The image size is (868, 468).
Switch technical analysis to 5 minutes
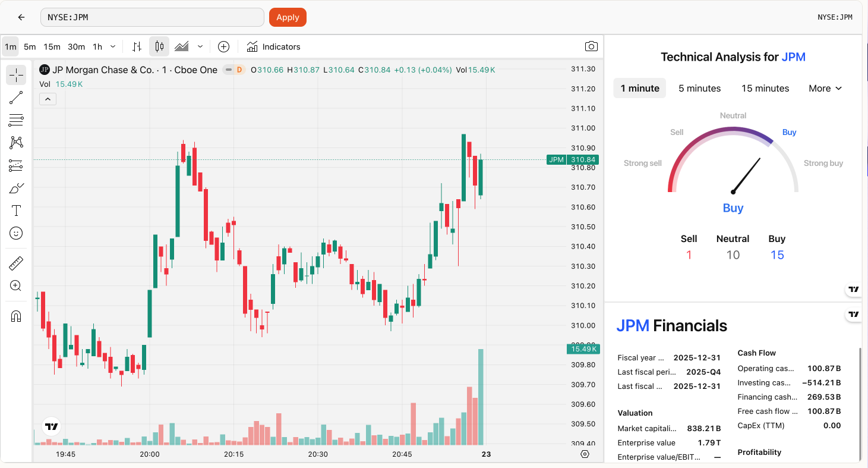(700, 88)
